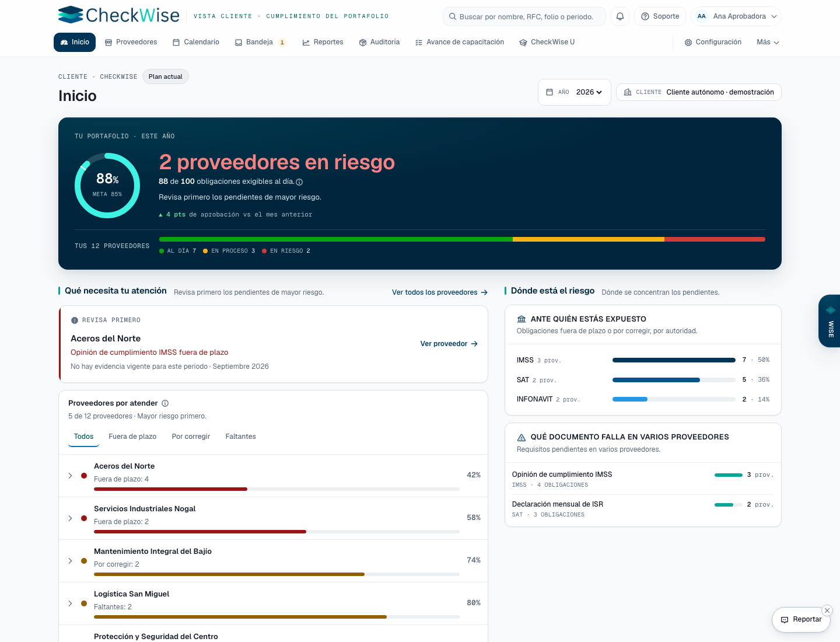Open the Más menu

[768, 42]
